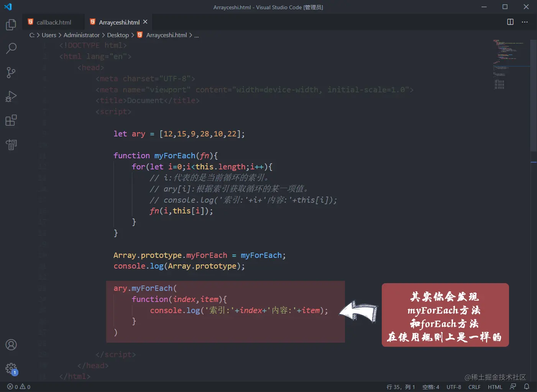Switch to the callback.html tab
The height and width of the screenshot is (392, 537).
coord(53,22)
